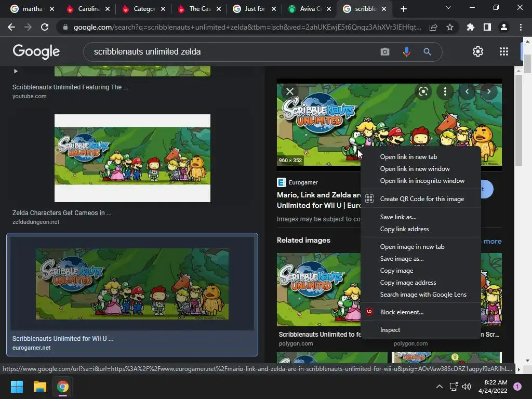This screenshot has width=532, height=399.
Task: Open Google apps grid
Action: [504, 51]
